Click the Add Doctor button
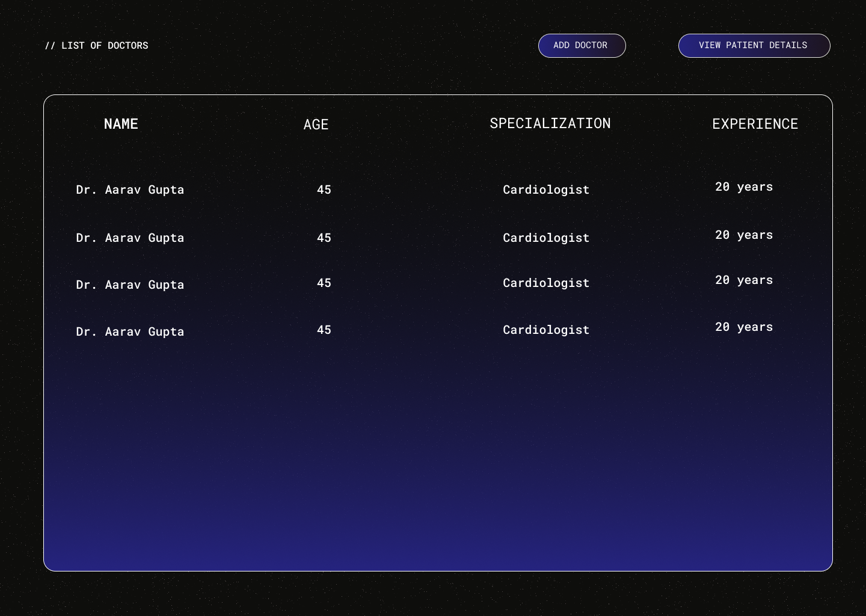 pos(582,46)
